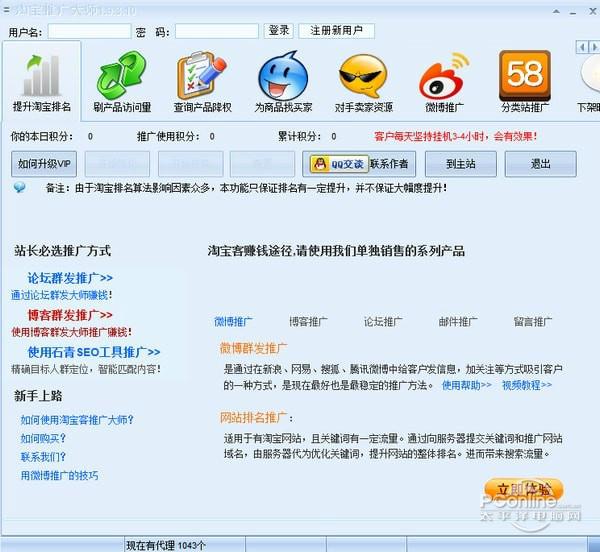600x552 pixels.
Task: Select the Weibo 微博推广 icon
Action: [444, 76]
